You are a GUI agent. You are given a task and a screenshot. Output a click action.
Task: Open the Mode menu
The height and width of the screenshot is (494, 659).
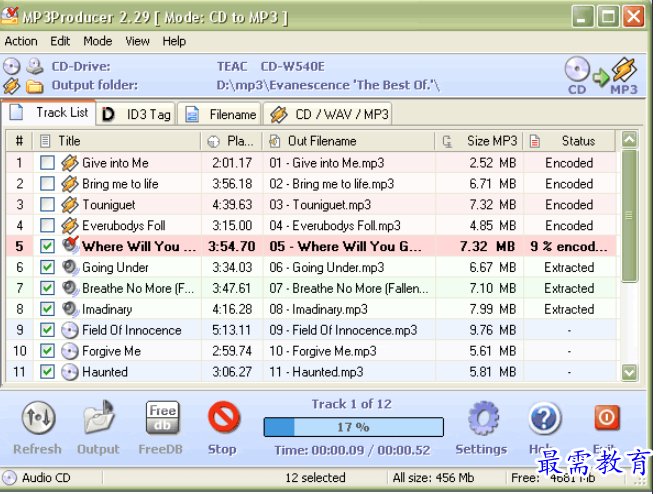pyautogui.click(x=98, y=41)
